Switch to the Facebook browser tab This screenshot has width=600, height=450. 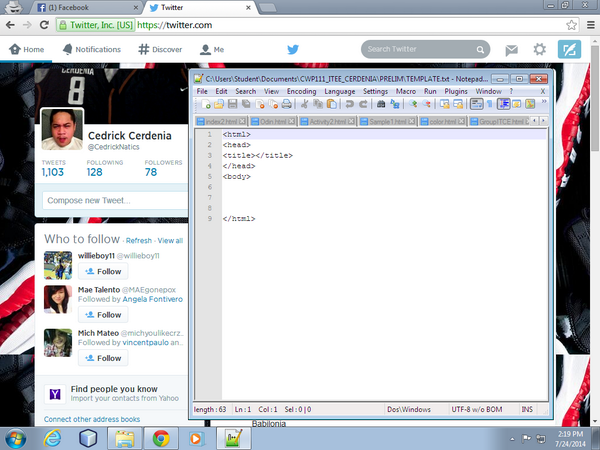pos(87,8)
